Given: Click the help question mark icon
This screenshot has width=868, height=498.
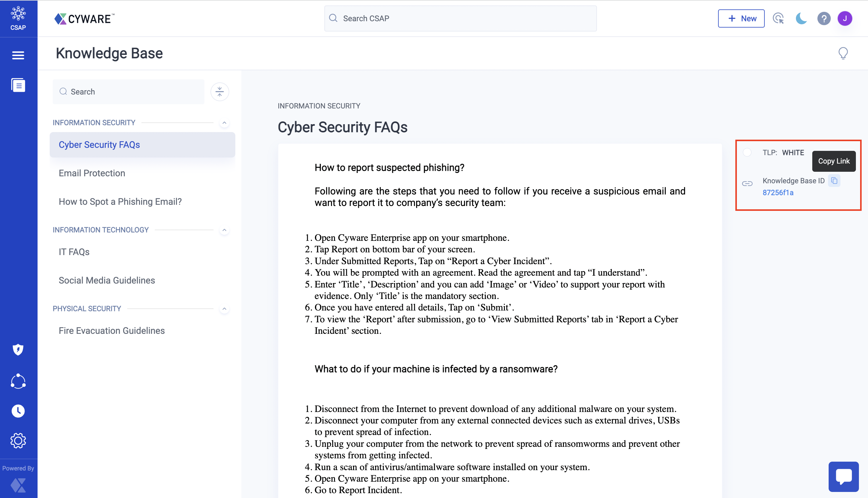Looking at the screenshot, I should (x=823, y=18).
